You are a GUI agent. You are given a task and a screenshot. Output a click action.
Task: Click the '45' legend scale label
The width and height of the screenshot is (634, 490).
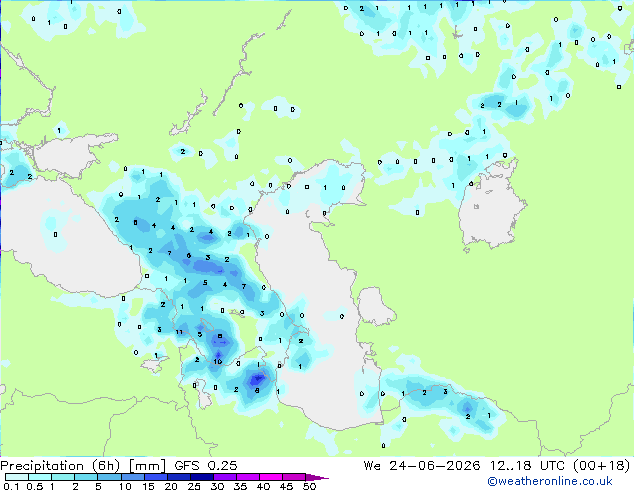pos(286,486)
